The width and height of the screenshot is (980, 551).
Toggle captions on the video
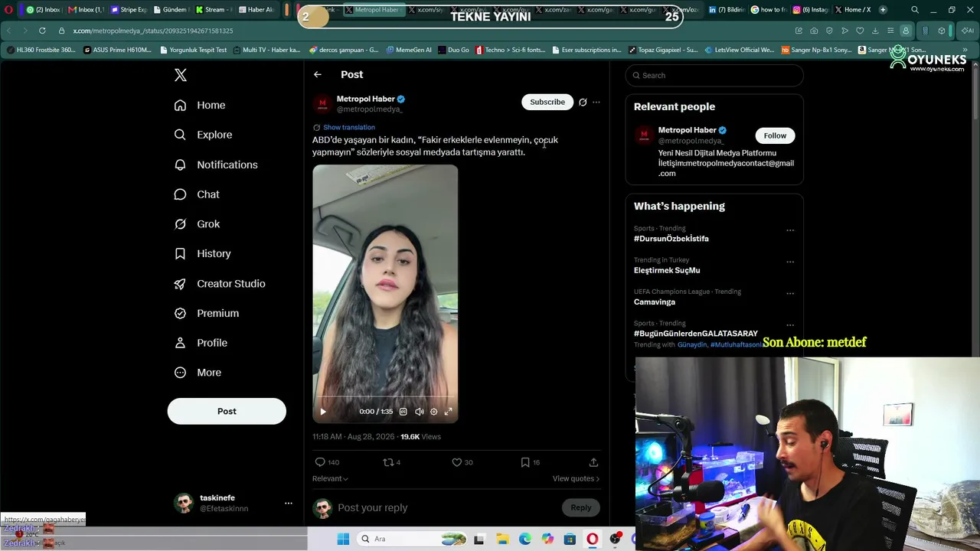(403, 412)
